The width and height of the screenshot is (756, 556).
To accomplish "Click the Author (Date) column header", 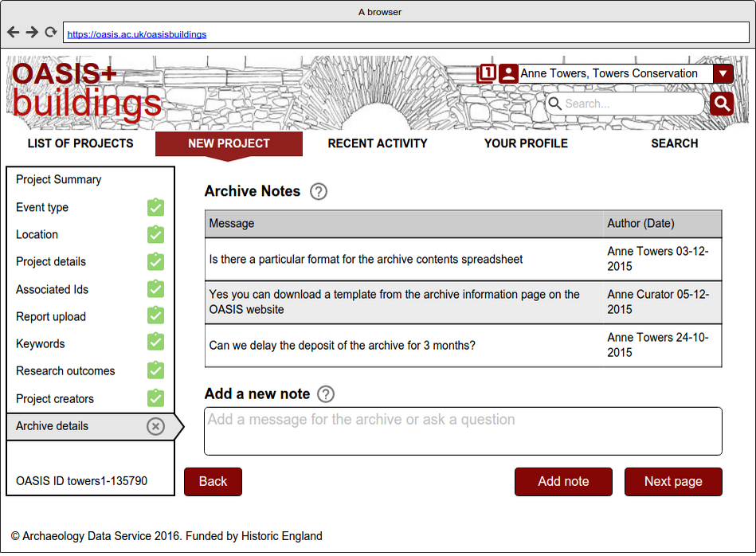I will tap(662, 224).
